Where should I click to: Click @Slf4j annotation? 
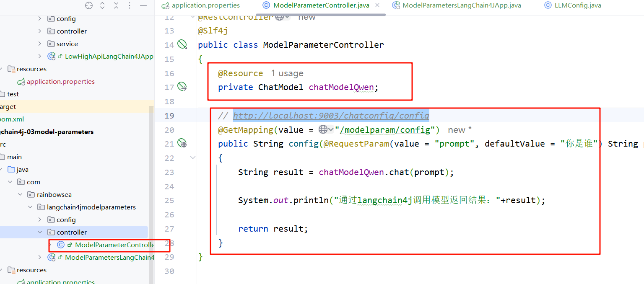[213, 31]
